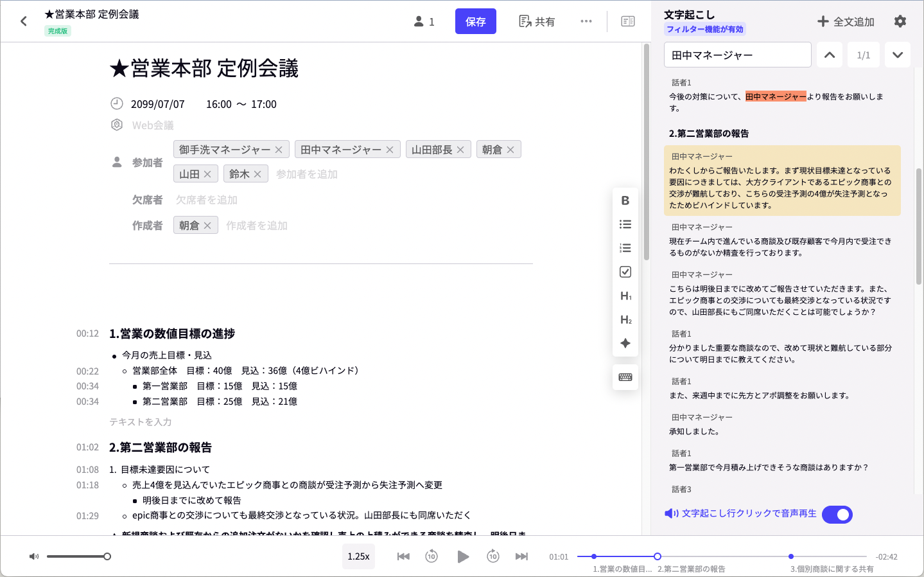Click the フィルター機能が有効 badge
Screen dimensions: 924x577
point(704,30)
